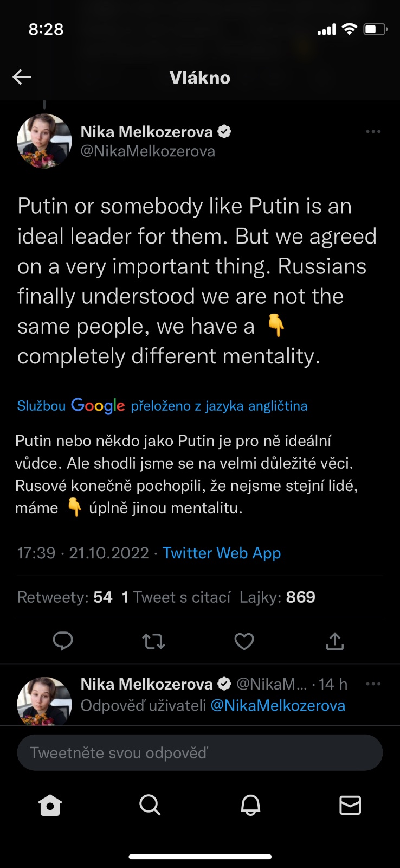Open the Notifications bell tab
The image size is (400, 868).
pyautogui.click(x=250, y=806)
